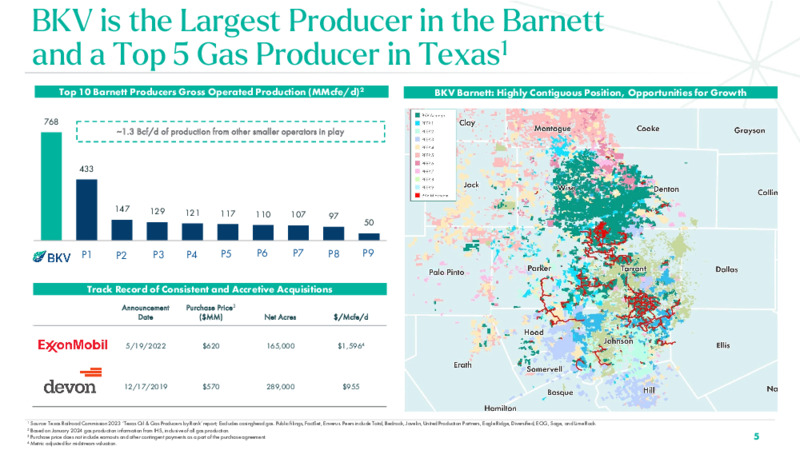Click 'Bosque' county label on map
The image size is (800, 450).
(560, 392)
